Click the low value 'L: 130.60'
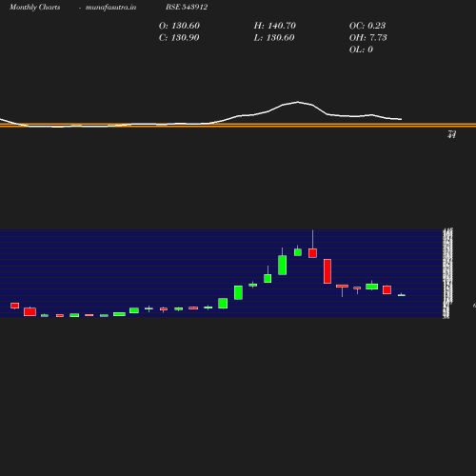 click(x=274, y=38)
